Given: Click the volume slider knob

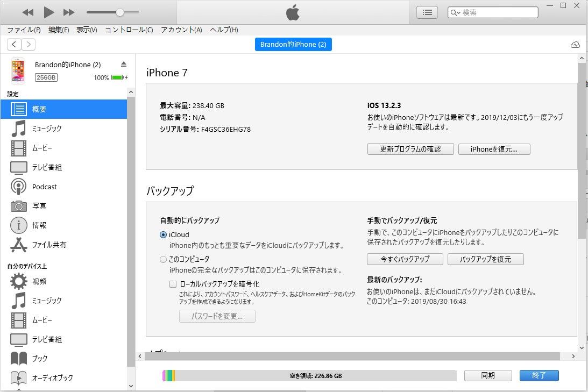Looking at the screenshot, I should (x=119, y=12).
